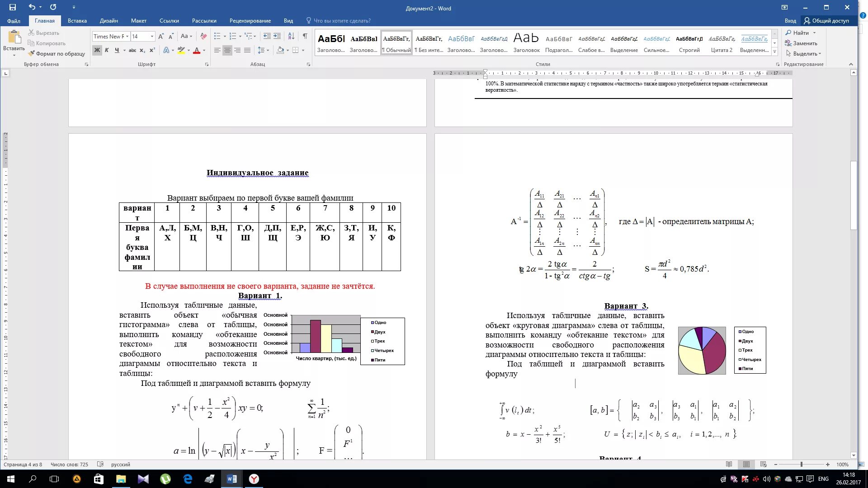Click the Format Painter brush icon

[x=31, y=53]
